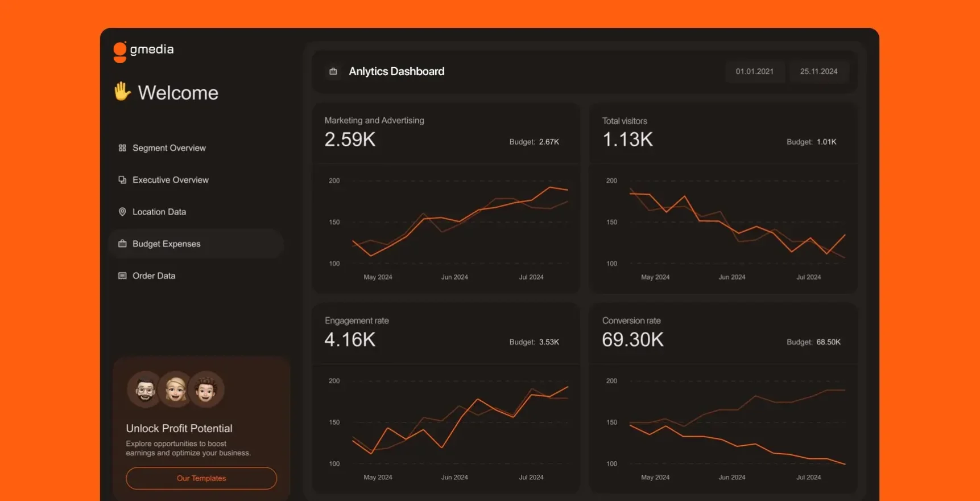Click the Location Data pin icon
The width and height of the screenshot is (980, 501).
122,212
